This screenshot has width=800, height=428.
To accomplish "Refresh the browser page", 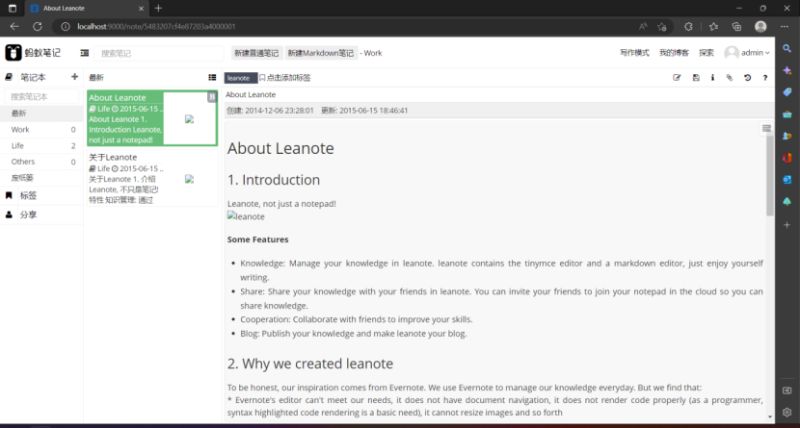I will pos(37,27).
